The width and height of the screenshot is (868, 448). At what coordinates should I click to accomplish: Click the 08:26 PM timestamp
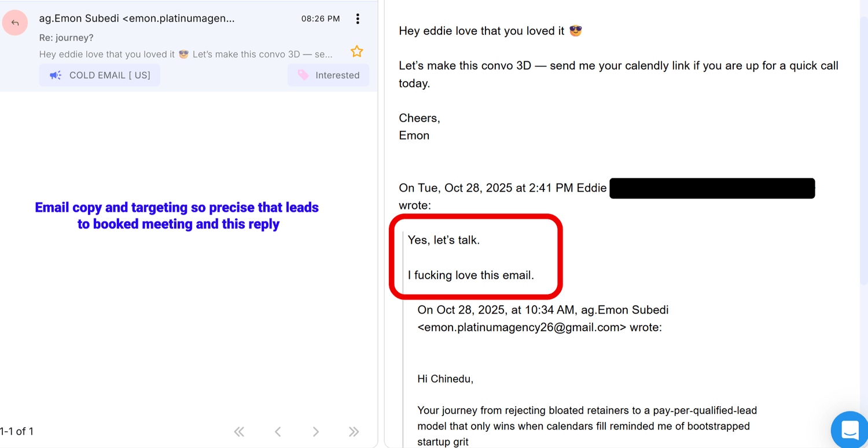pos(321,19)
